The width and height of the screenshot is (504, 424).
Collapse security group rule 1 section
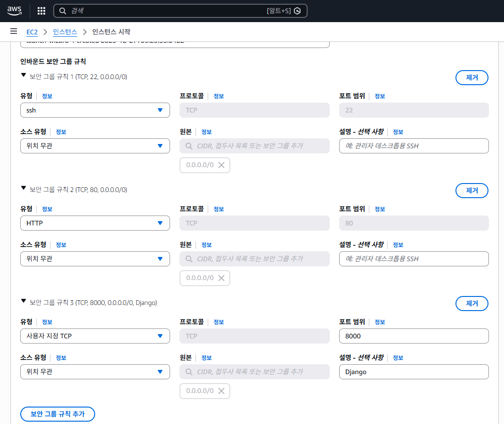(x=24, y=75)
